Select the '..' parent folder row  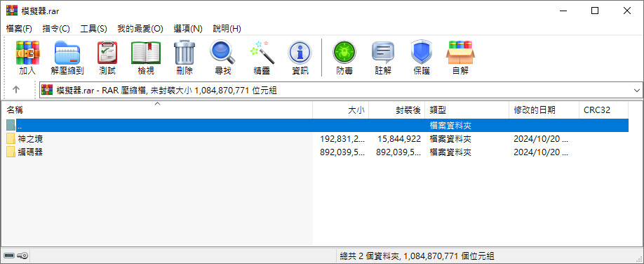[317, 126]
